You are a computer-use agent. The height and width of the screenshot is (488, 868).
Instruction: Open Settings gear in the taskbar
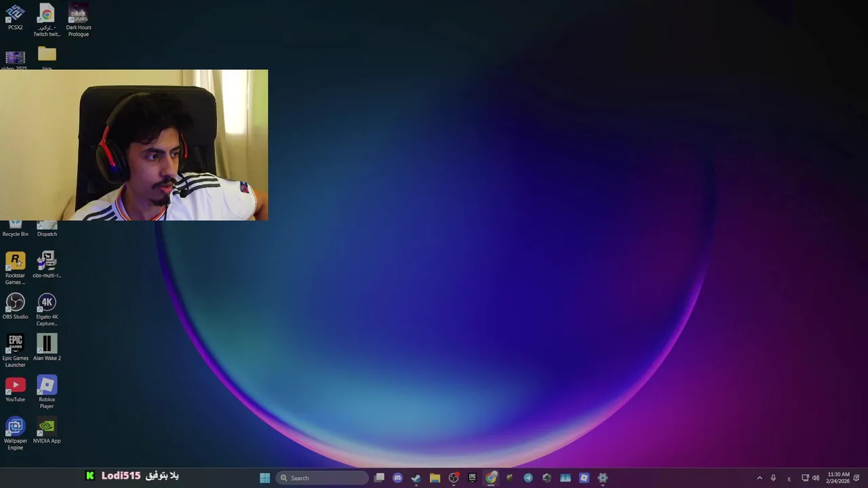tap(602, 478)
